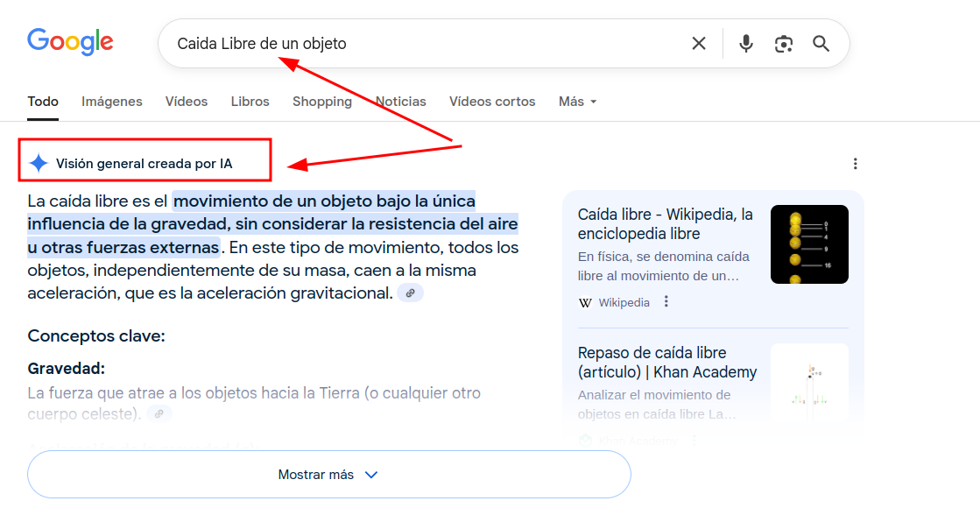This screenshot has height=508, width=980.
Task: Click the blue AI sparkle icon
Action: pyautogui.click(x=39, y=163)
